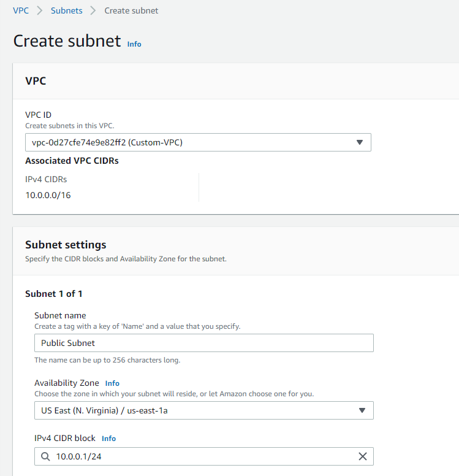
Task: Click the Subnet settings section heading
Action: point(66,245)
